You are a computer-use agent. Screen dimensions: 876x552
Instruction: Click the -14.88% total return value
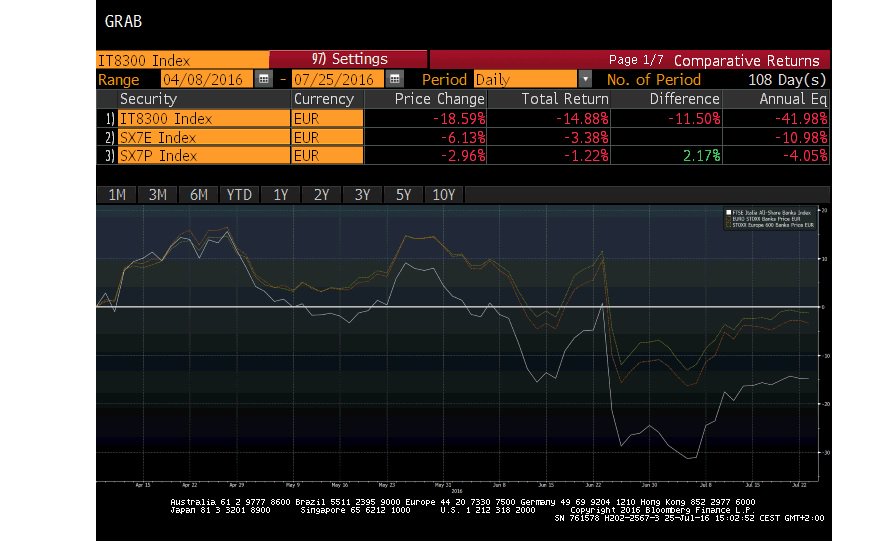[x=582, y=119]
